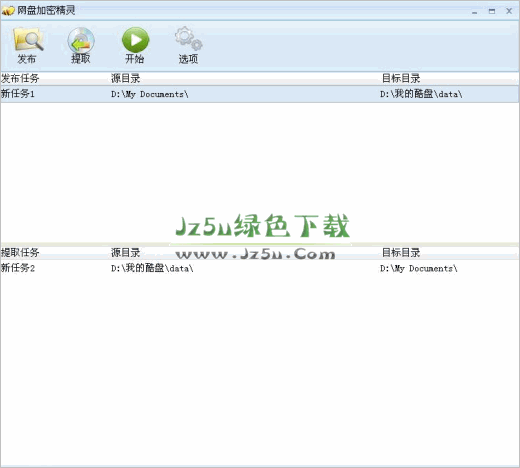The image size is (520, 468).
Task: Click source path D:\我的酷盘\data\ of 新任务2
Action: coord(152,268)
